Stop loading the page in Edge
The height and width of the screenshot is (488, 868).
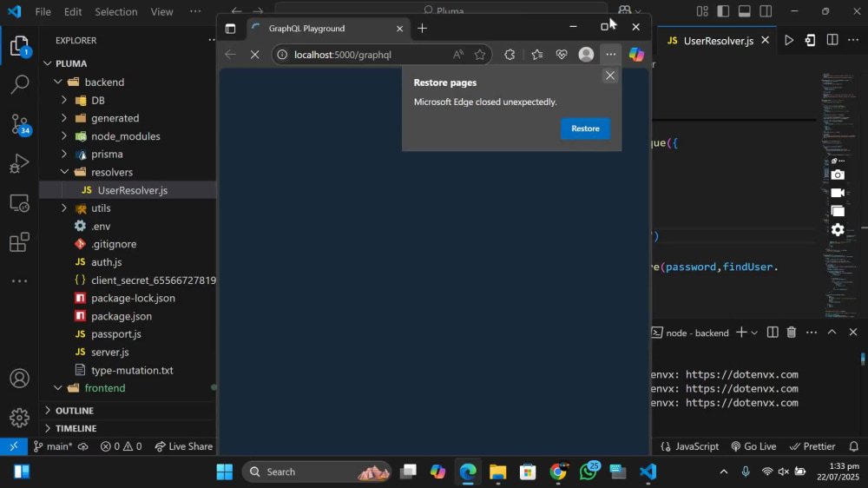point(254,55)
